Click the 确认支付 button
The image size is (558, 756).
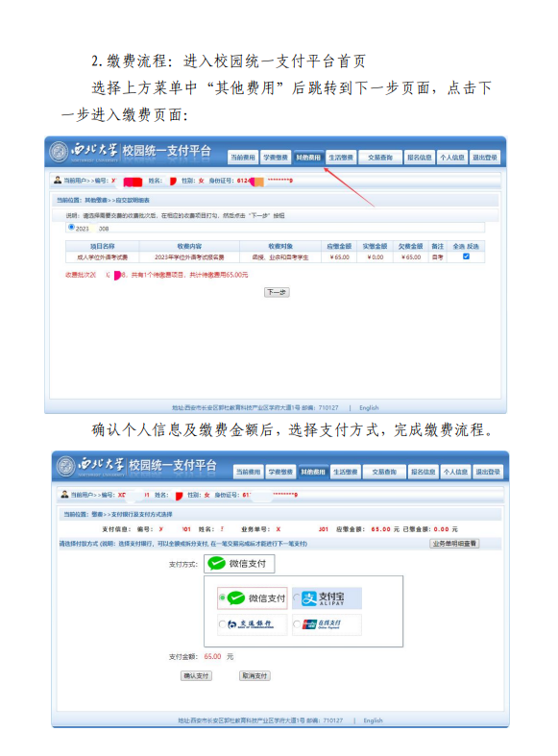click(196, 675)
